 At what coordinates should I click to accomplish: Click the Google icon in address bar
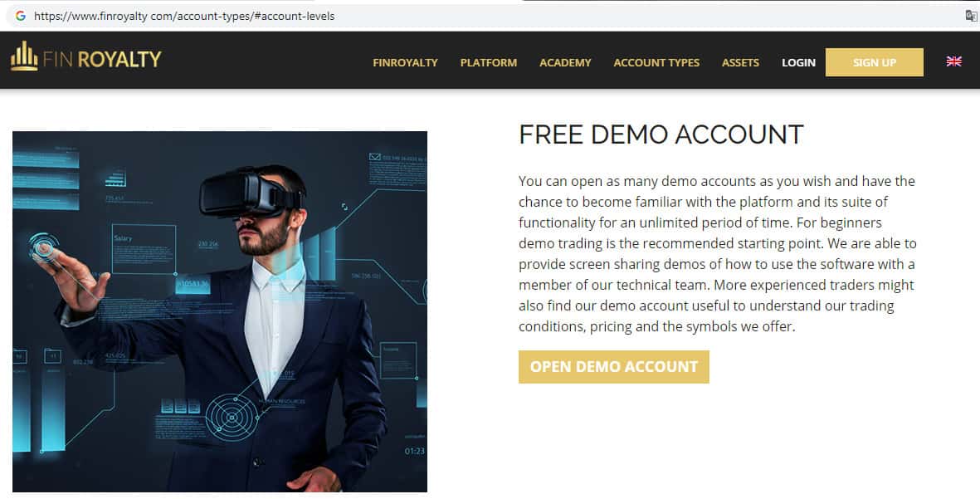pyautogui.click(x=20, y=16)
